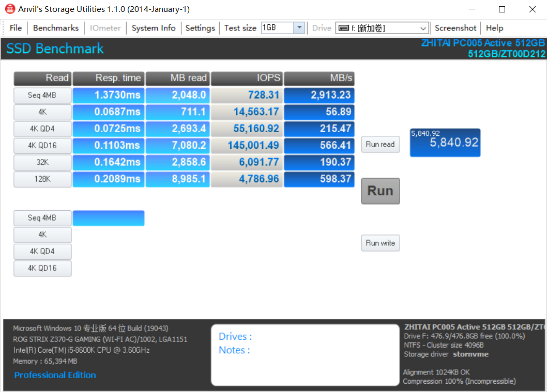Click the blue write Seq 4MB progress bar
This screenshot has height=392, width=547.
click(109, 218)
